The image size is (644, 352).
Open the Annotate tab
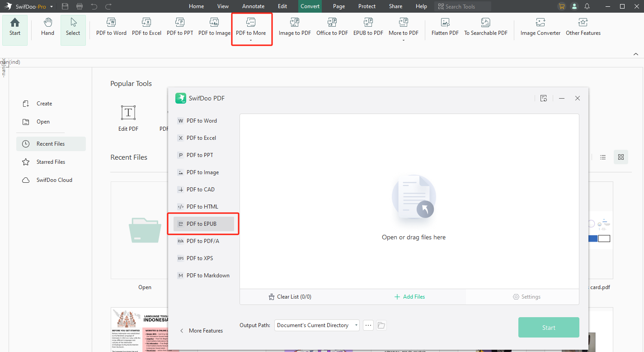(x=253, y=6)
